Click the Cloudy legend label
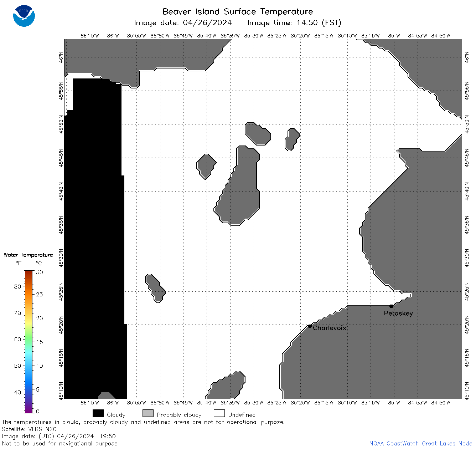The height and width of the screenshot is (449, 476). pyautogui.click(x=116, y=415)
